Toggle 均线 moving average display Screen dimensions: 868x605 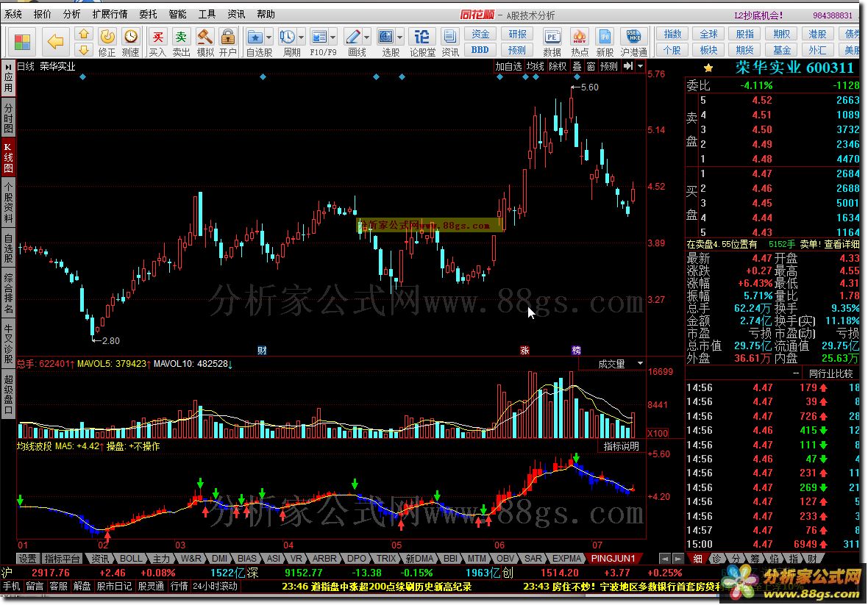pyautogui.click(x=535, y=66)
